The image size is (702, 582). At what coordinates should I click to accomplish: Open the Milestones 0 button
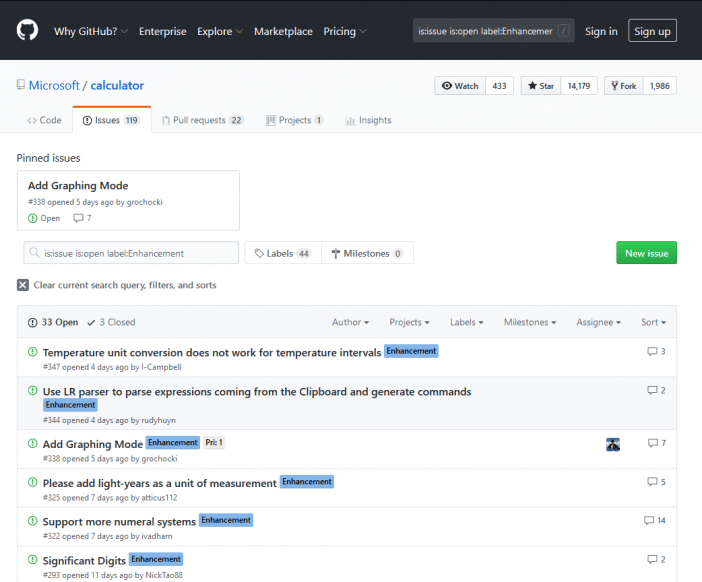tap(367, 253)
